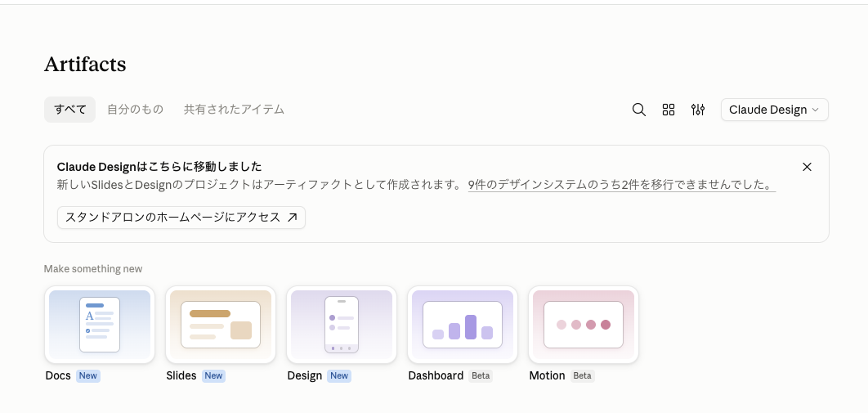
Task: Click the Motion label text
Action: pyautogui.click(x=547, y=375)
